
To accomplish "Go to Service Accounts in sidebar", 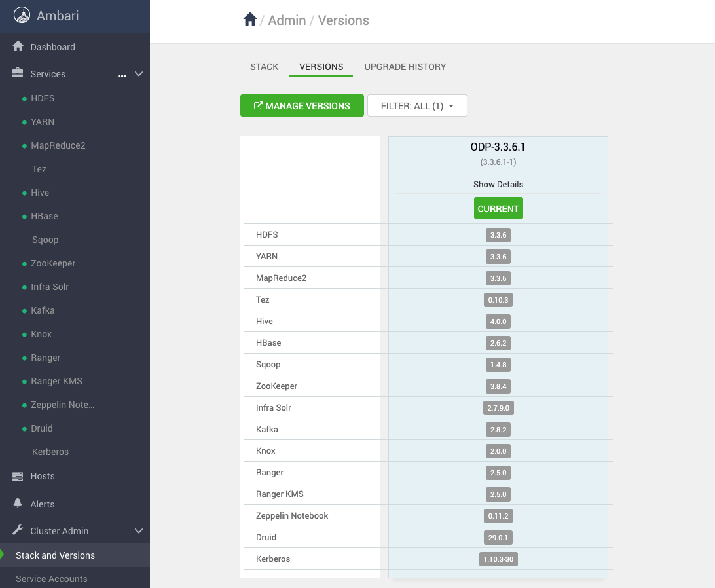I will (51, 579).
